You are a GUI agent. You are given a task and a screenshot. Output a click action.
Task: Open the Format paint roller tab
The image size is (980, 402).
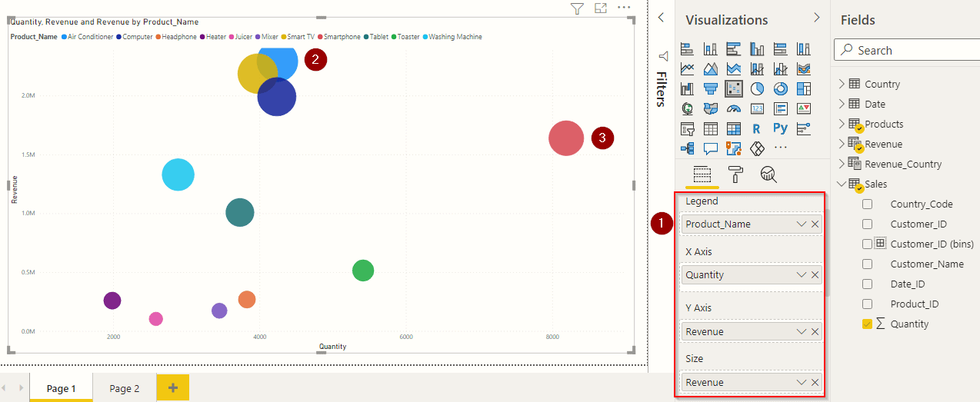click(x=735, y=174)
